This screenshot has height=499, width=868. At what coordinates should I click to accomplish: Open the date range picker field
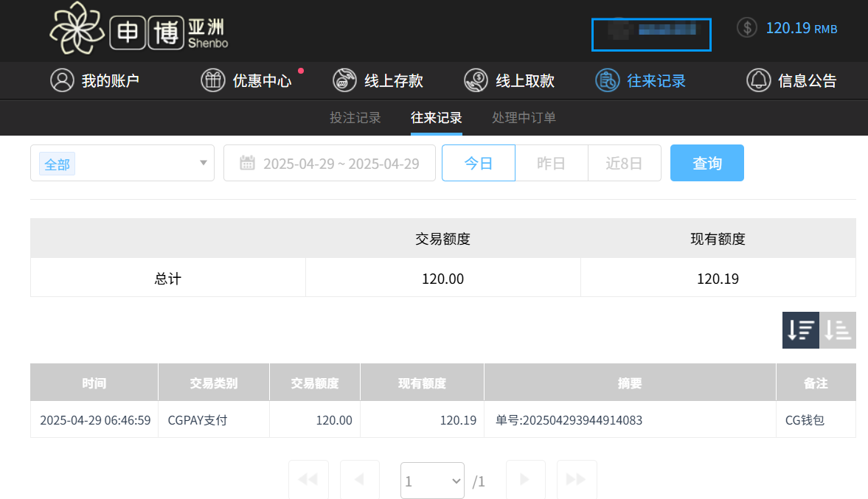click(x=330, y=163)
